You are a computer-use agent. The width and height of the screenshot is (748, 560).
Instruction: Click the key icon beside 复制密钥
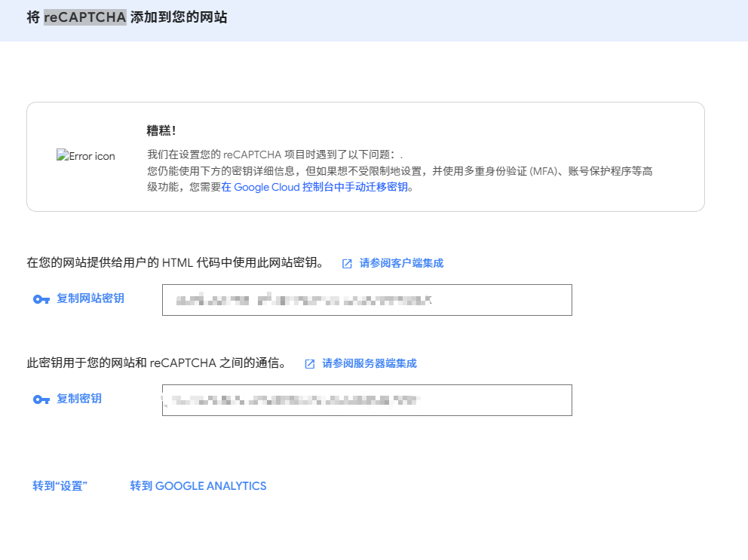[41, 399]
